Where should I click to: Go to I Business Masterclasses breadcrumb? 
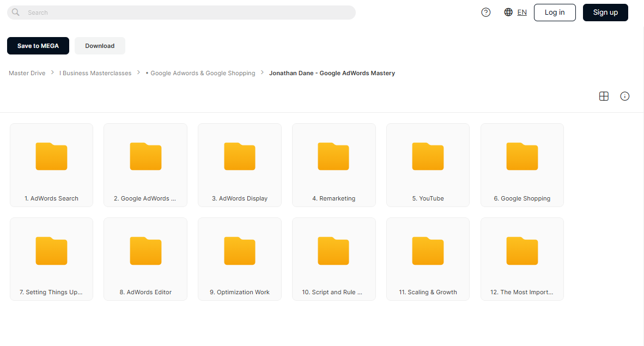pyautogui.click(x=95, y=73)
